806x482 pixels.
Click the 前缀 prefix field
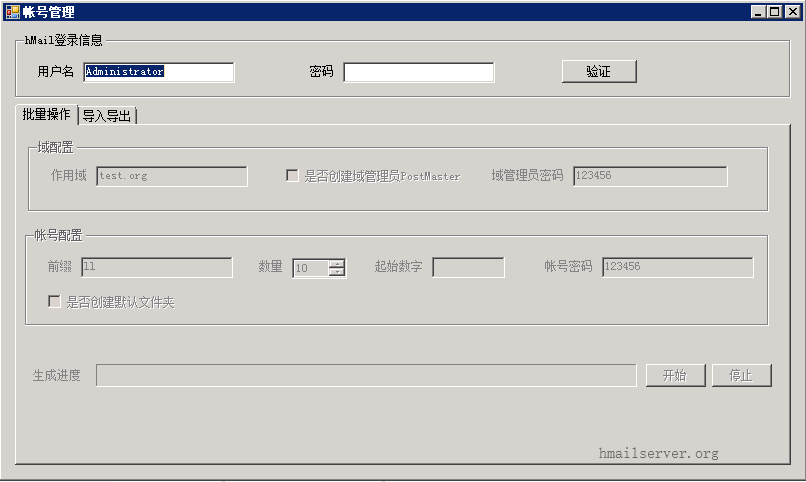(x=157, y=267)
